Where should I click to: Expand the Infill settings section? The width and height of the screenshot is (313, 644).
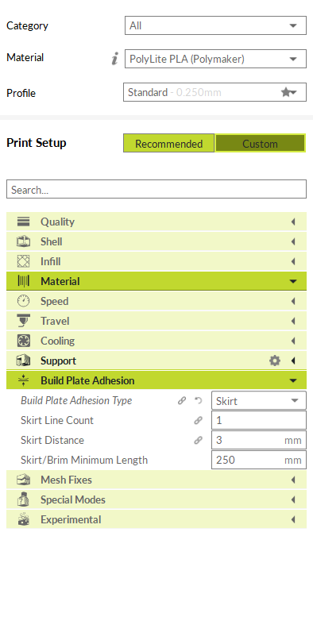click(x=156, y=261)
